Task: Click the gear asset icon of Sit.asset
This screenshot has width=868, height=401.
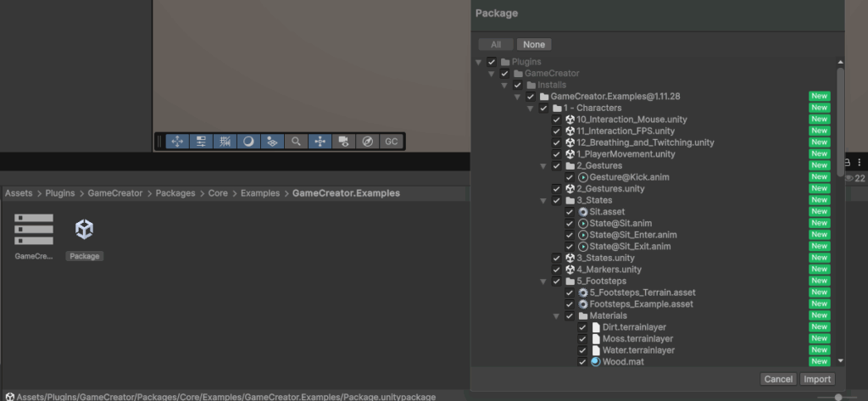Action: (583, 212)
